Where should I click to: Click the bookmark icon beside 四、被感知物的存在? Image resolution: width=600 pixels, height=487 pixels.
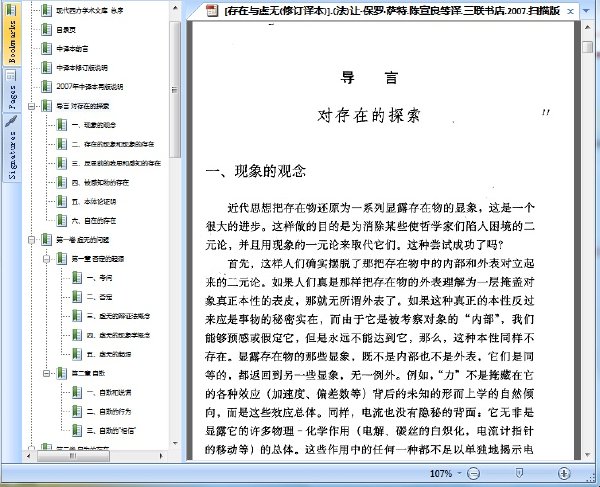point(62,182)
